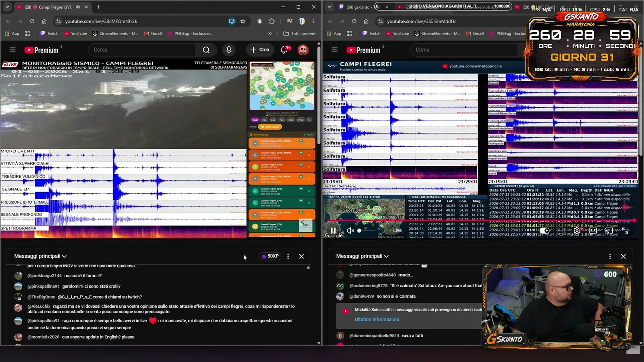The height and width of the screenshot is (362, 644).
Task: Show hidden bookmarks in left bookmarks bar
Action: click(270, 34)
